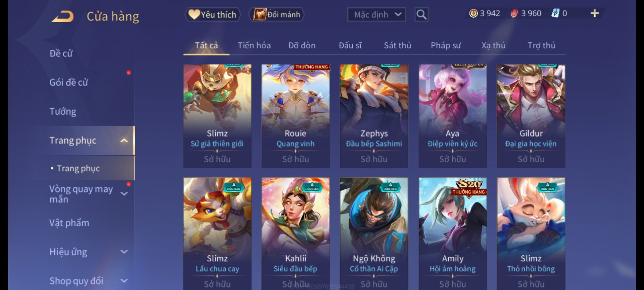Select Amily Hội ám hoàng skin card
This screenshot has width=644, height=290.
point(453,234)
